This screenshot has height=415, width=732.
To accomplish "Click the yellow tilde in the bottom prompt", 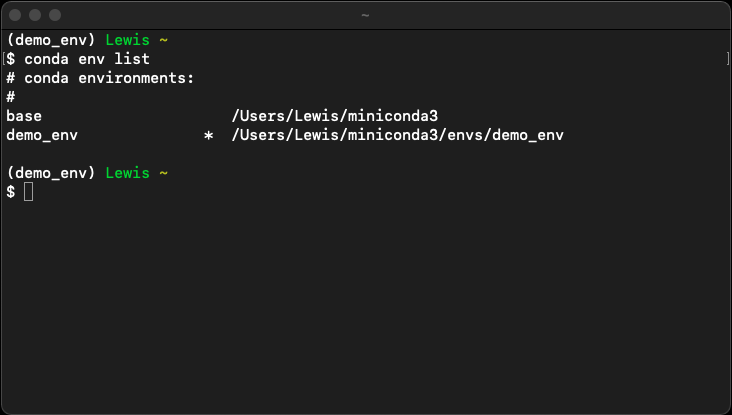I will point(163,173).
